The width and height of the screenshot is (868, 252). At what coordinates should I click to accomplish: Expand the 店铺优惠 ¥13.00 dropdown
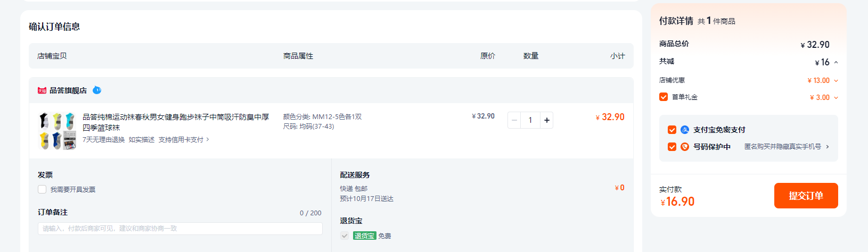(x=836, y=81)
